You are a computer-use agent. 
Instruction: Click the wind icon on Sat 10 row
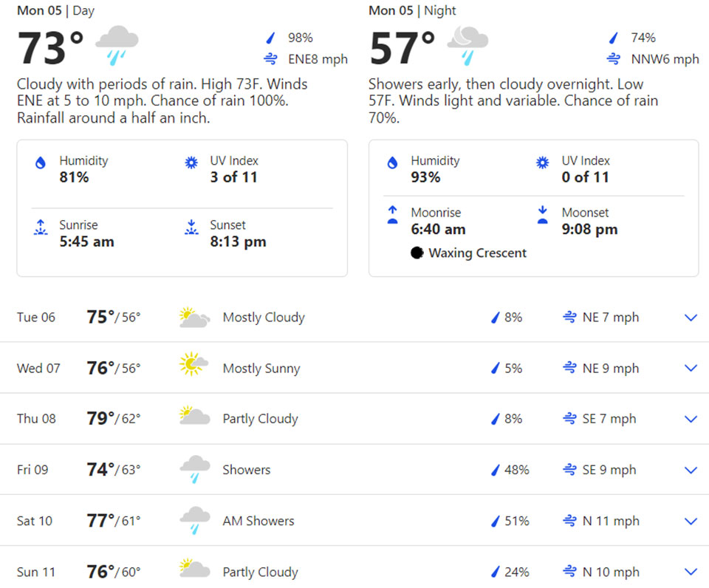tap(569, 521)
